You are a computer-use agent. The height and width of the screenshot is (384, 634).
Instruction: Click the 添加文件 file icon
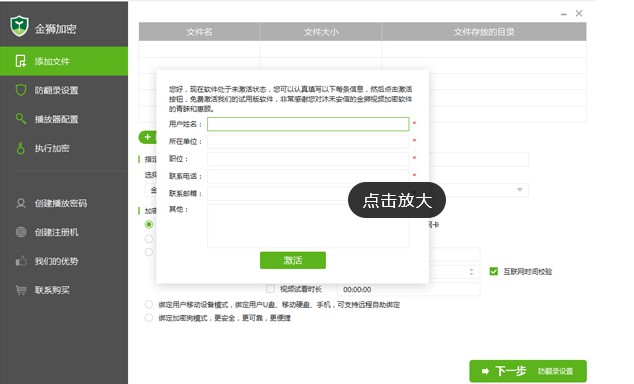click(x=20, y=61)
